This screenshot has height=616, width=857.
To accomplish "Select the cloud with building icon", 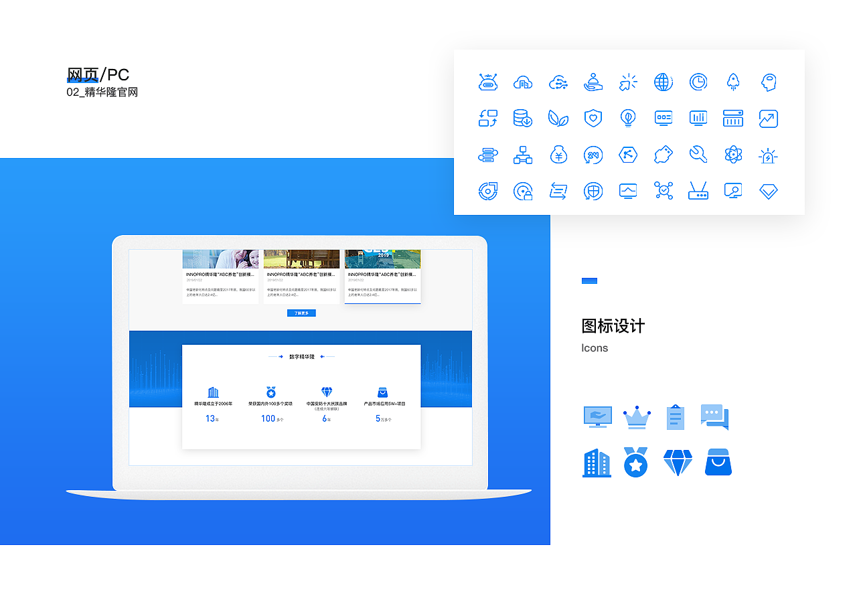I will (x=524, y=82).
